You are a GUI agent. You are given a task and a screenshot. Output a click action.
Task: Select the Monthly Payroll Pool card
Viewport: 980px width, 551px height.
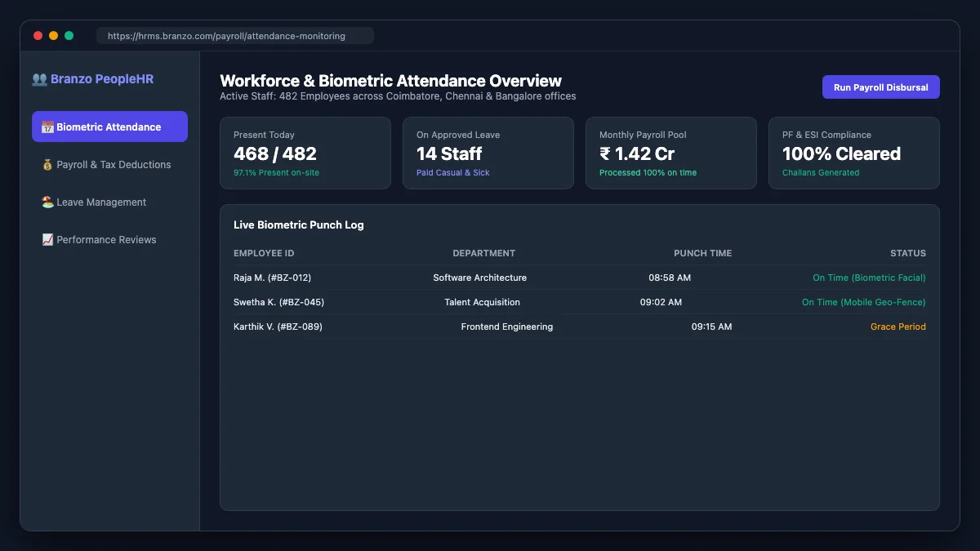[671, 153]
